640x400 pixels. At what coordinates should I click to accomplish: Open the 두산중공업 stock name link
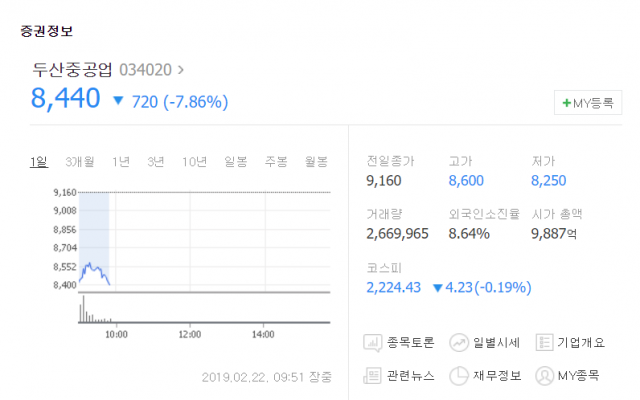pyautogui.click(x=72, y=70)
